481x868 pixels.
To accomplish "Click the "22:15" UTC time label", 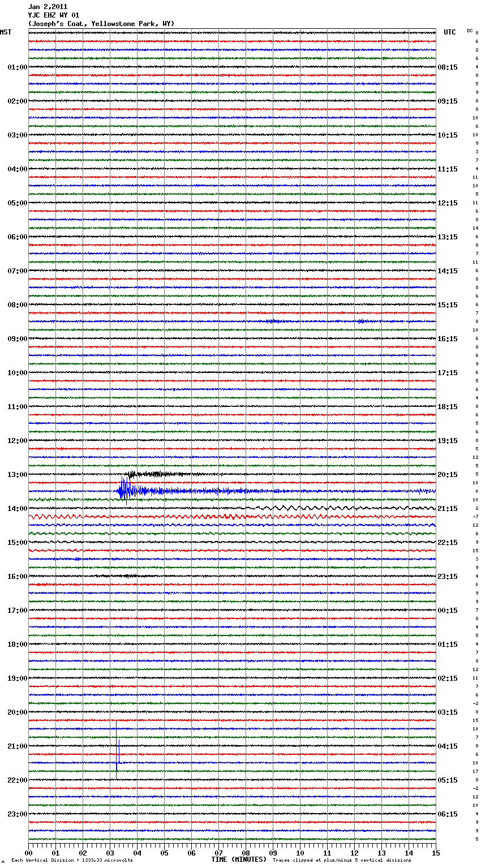I will (448, 543).
